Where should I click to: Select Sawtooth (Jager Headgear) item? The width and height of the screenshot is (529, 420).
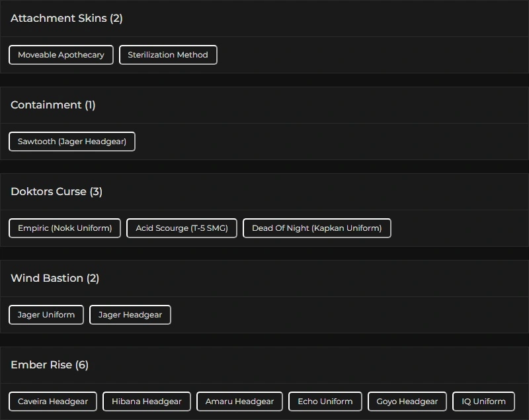tap(72, 142)
